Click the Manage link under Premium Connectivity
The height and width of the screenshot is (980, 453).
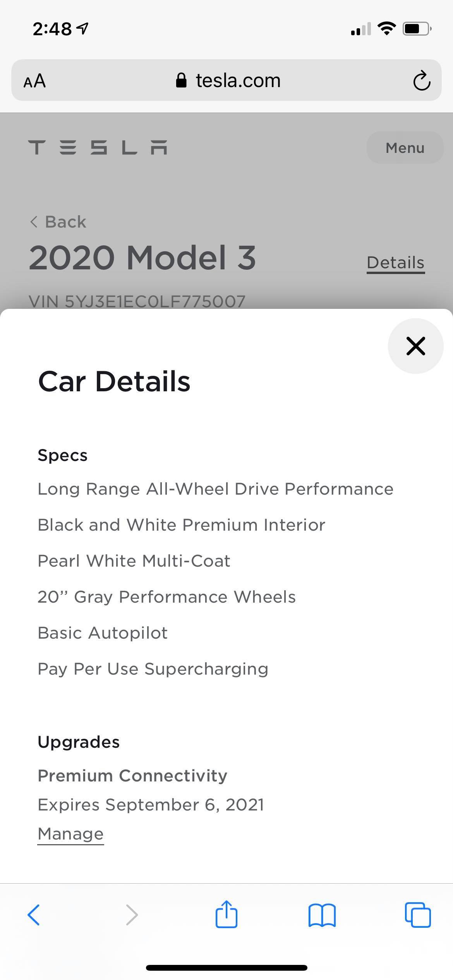(x=70, y=833)
